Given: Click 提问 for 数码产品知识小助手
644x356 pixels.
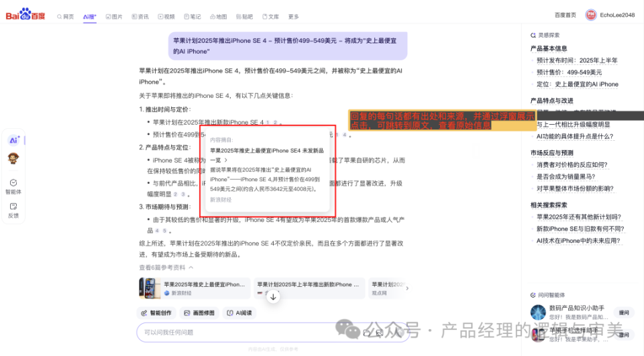Looking at the screenshot, I should point(624,313).
